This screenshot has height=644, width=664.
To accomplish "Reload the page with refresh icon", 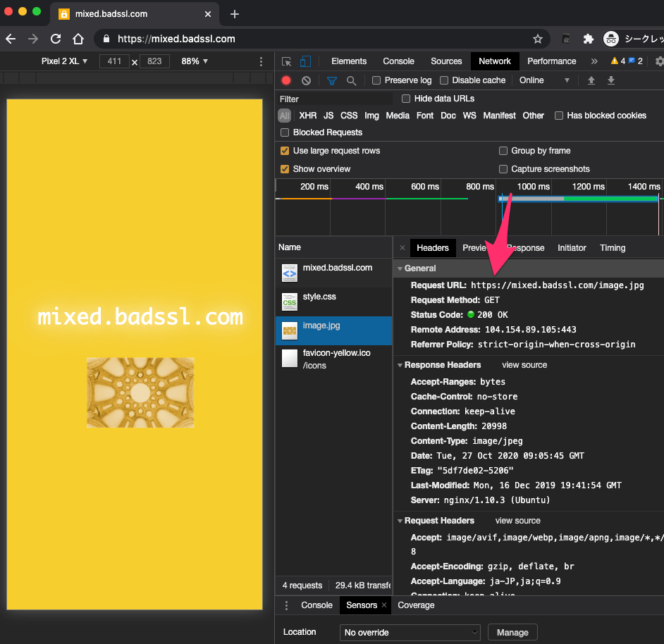I will click(x=56, y=39).
